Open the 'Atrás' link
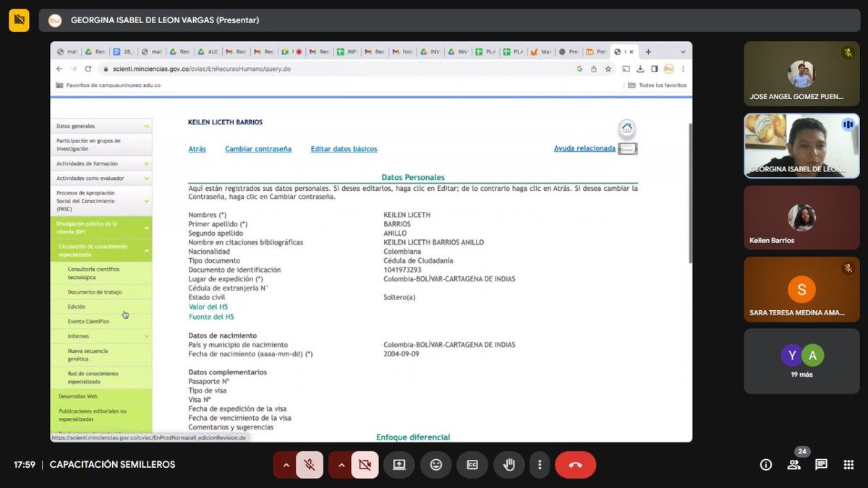Screen dimensions: 868x488 click(197, 149)
